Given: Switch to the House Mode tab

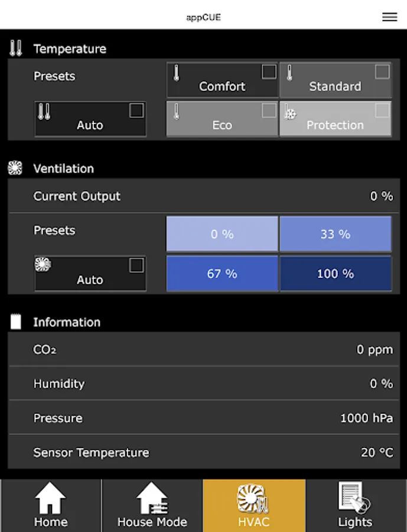Looking at the screenshot, I should coord(152,521).
